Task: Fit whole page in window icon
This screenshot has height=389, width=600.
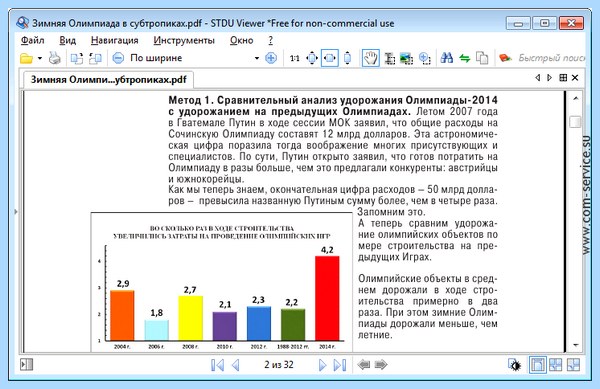Action: tap(312, 58)
